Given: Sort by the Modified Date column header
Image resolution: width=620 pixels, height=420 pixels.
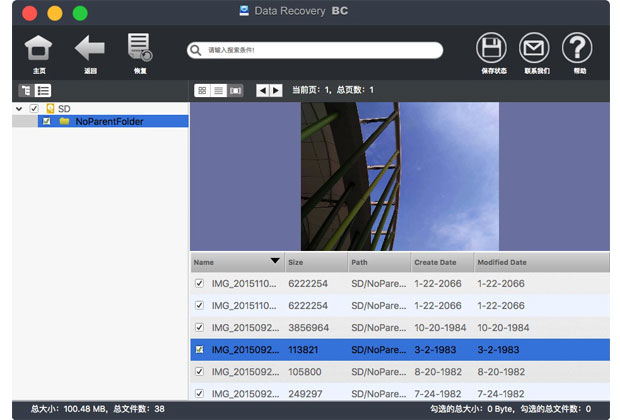Looking at the screenshot, I should (542, 262).
